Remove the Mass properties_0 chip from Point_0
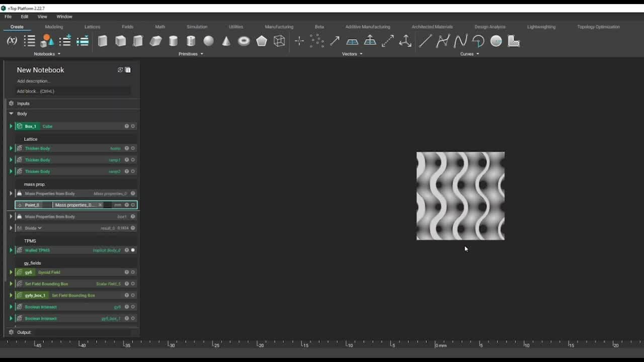644x362 pixels. 100,205
